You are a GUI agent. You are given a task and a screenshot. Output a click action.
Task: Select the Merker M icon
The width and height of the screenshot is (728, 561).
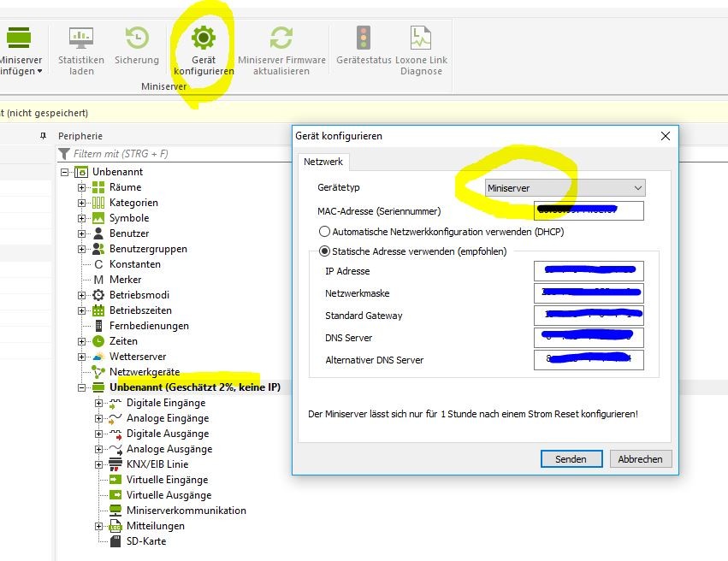(x=98, y=280)
